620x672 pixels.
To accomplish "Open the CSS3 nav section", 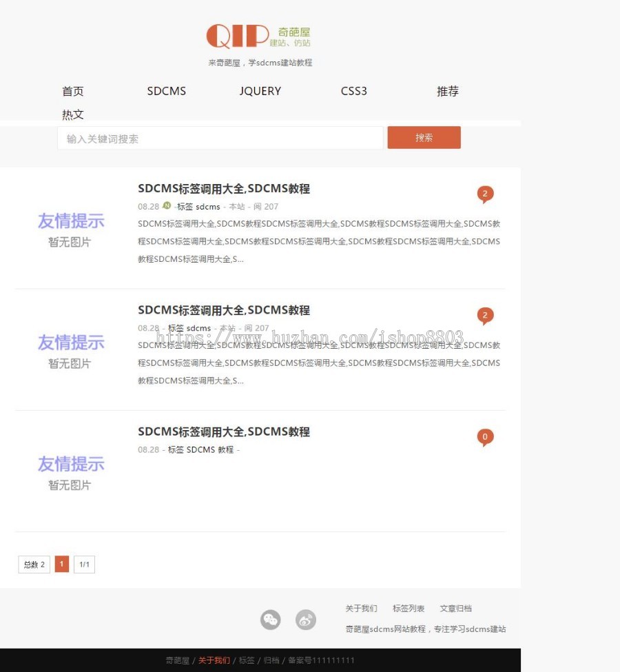I will point(353,91).
